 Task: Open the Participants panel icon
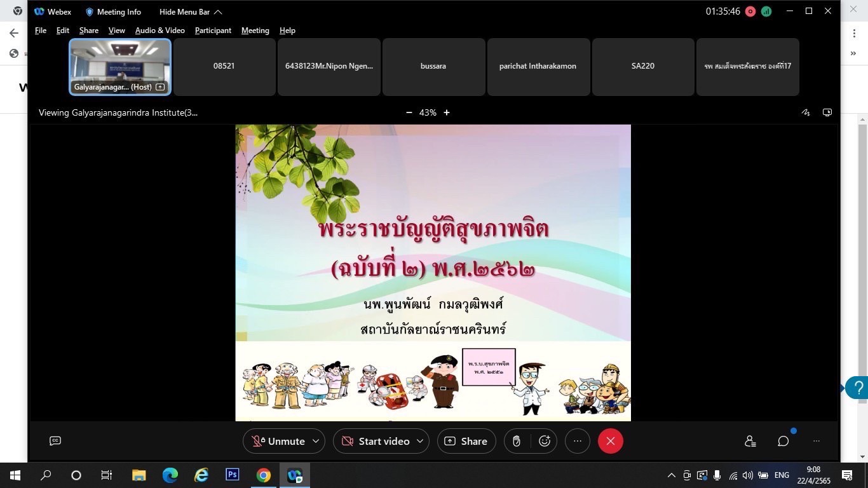pos(750,441)
